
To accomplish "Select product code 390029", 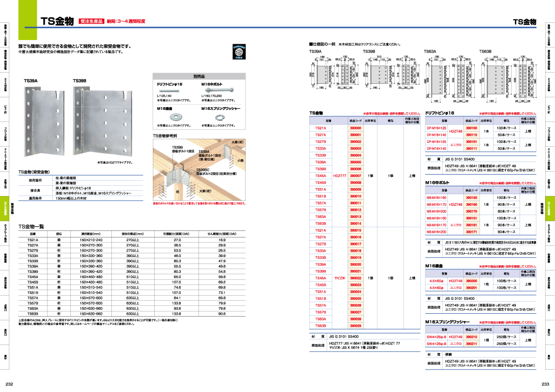I will [356, 326].
